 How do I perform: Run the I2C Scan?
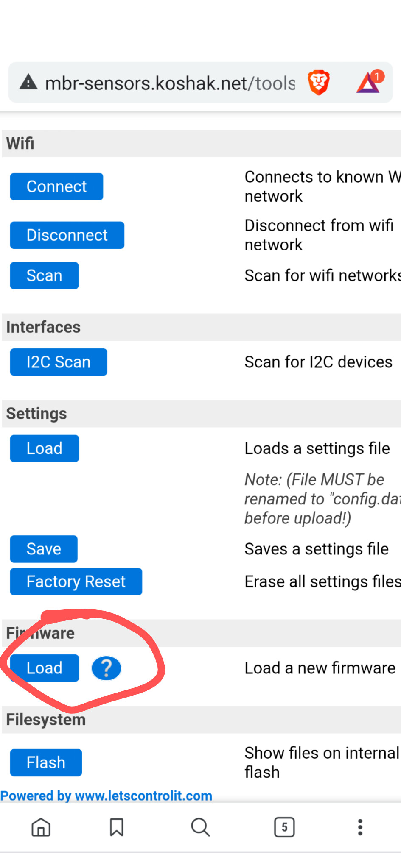(59, 362)
